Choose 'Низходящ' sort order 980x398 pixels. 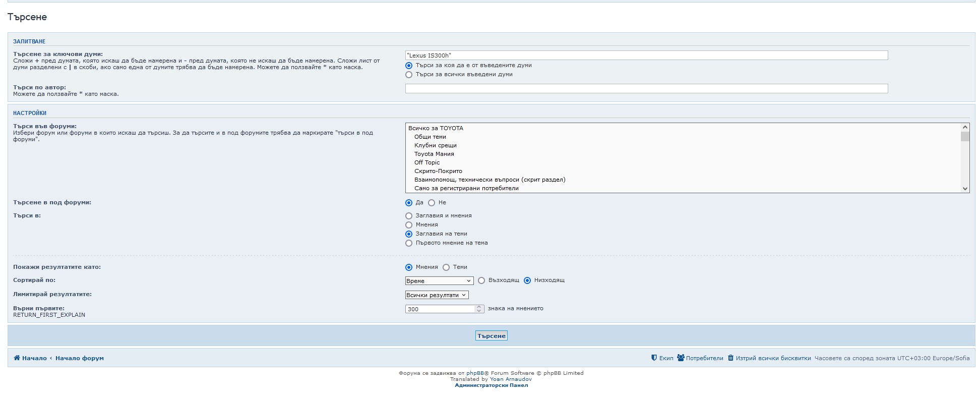pyautogui.click(x=527, y=280)
